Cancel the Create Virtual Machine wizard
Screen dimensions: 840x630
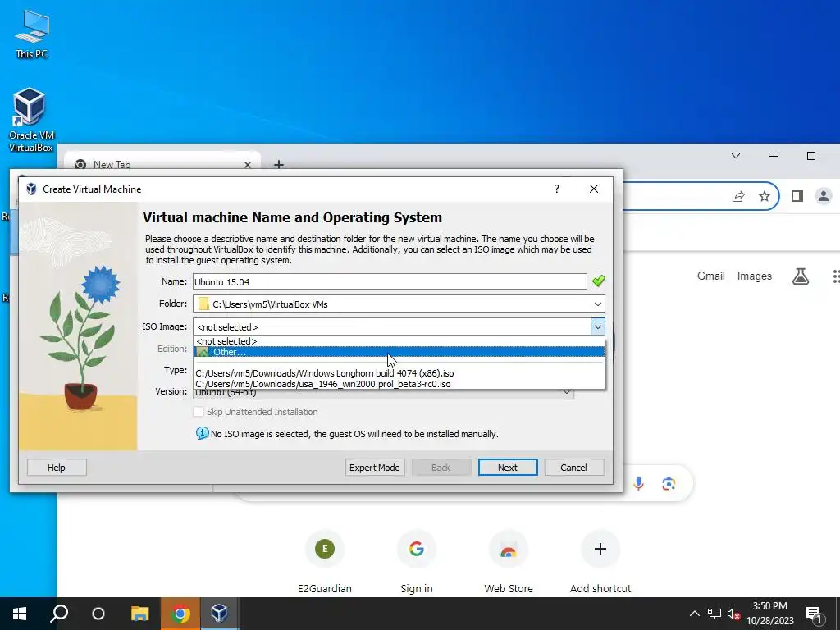pos(573,467)
